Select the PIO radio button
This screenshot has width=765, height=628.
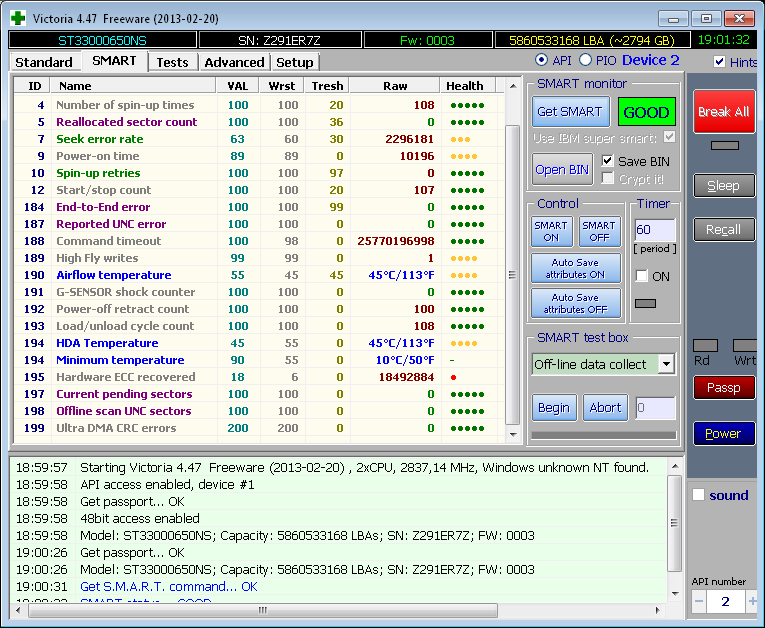click(x=586, y=61)
